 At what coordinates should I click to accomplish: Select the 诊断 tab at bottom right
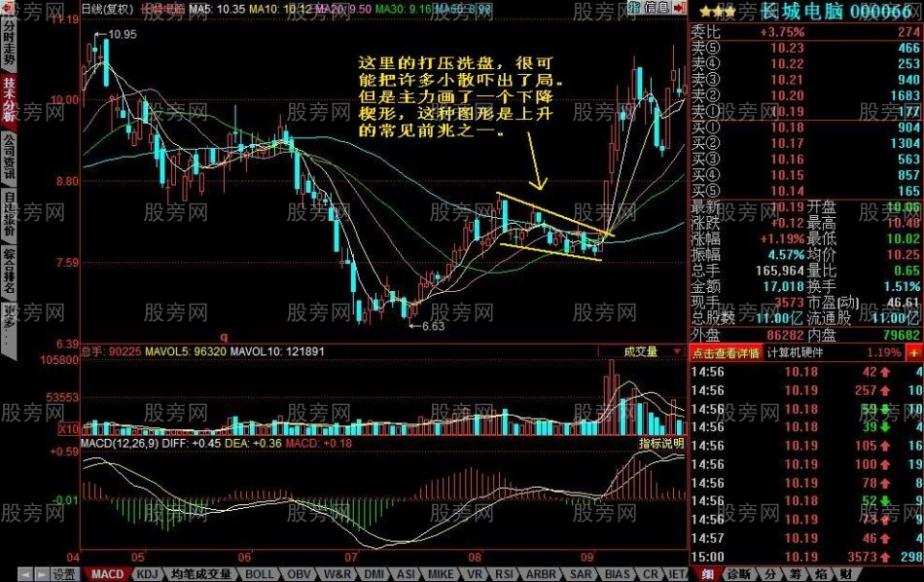coord(739,574)
